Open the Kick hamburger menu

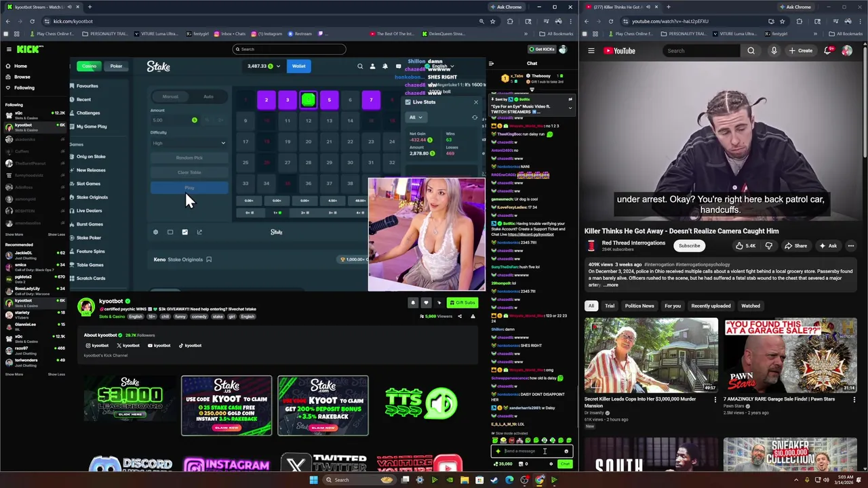click(9, 49)
